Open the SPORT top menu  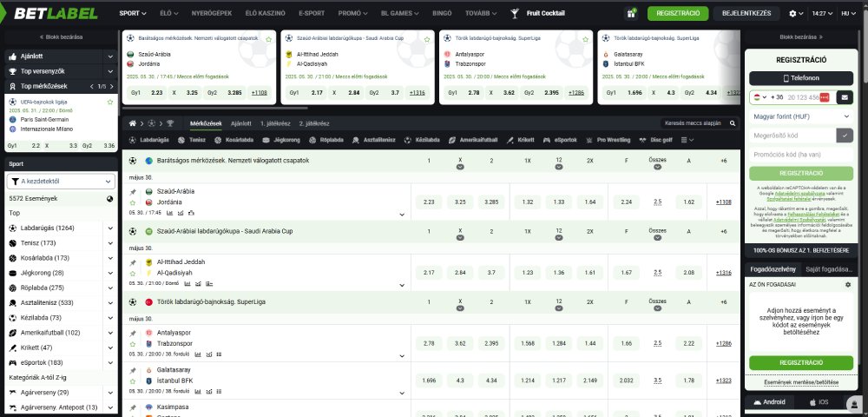[133, 13]
